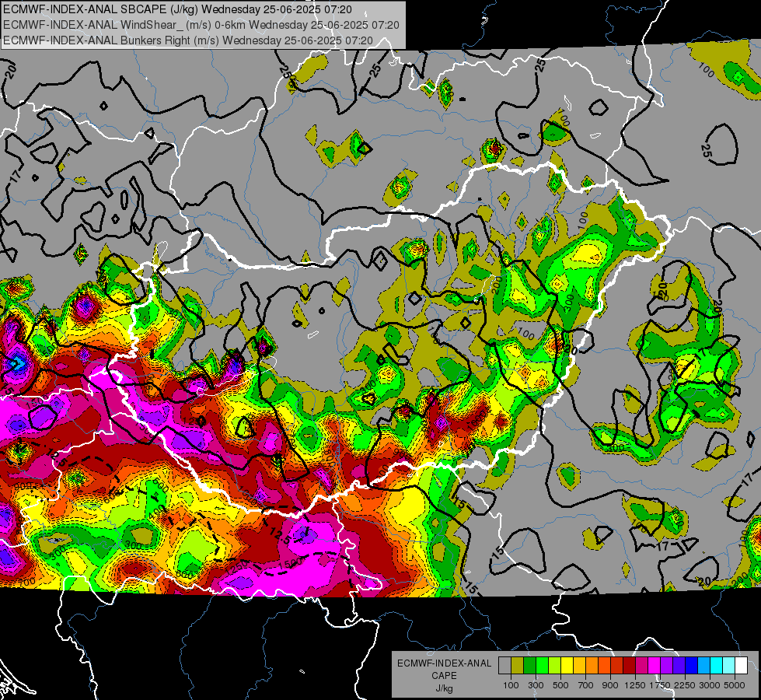
Task: Select the pure blue legend swatch
Action: pos(692,666)
